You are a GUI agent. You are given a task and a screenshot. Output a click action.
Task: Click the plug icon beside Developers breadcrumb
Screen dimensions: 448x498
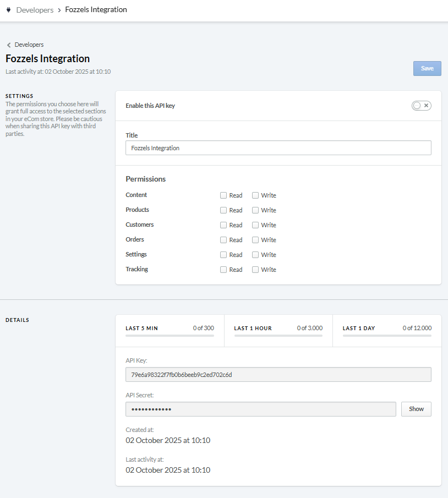click(x=8, y=10)
